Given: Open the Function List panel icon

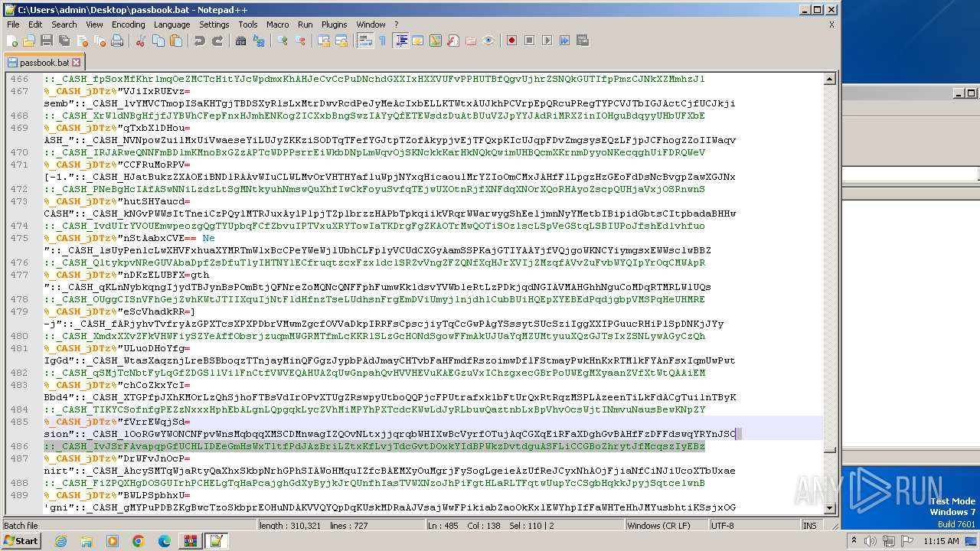Looking at the screenshot, I should (453, 41).
